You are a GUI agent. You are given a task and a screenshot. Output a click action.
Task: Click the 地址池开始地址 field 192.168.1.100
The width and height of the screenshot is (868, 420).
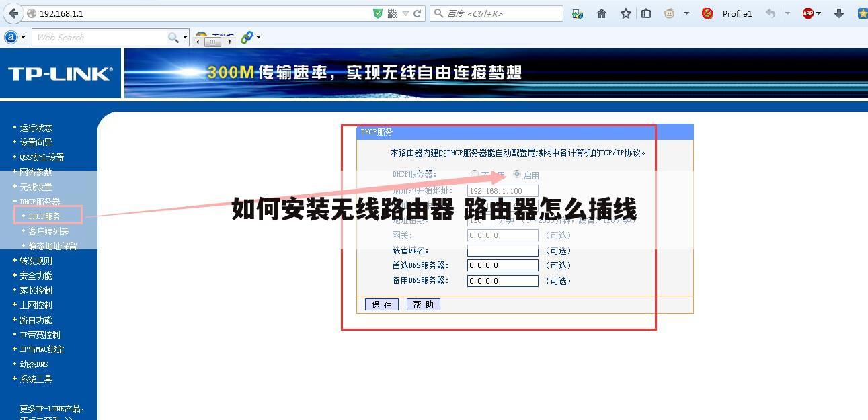[503, 191]
